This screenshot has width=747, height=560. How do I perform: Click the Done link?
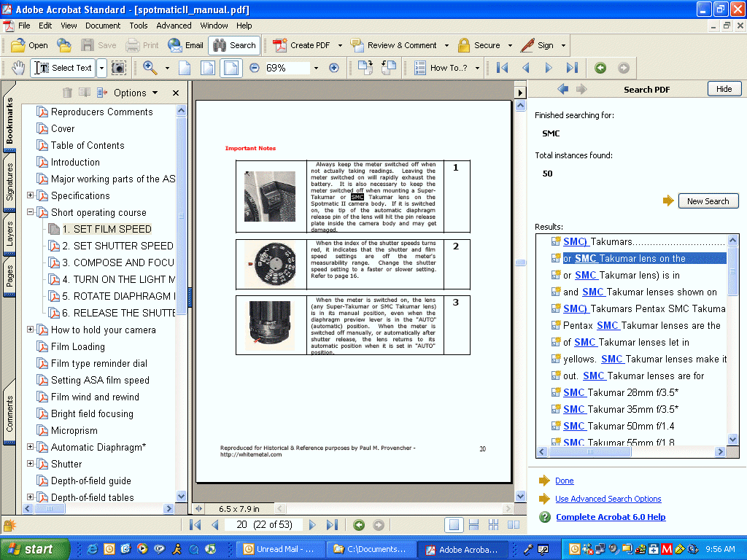click(x=564, y=481)
